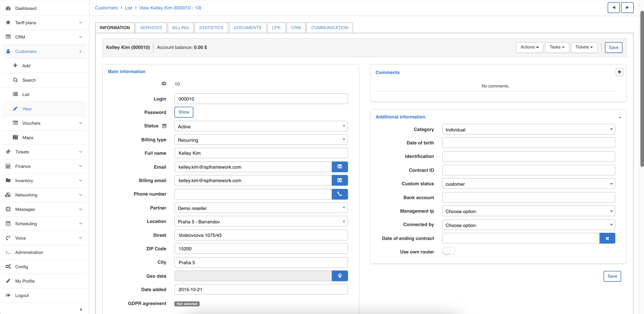This screenshot has height=314, width=644.
Task: Open customer Search in the sidebar
Action: click(29, 80)
